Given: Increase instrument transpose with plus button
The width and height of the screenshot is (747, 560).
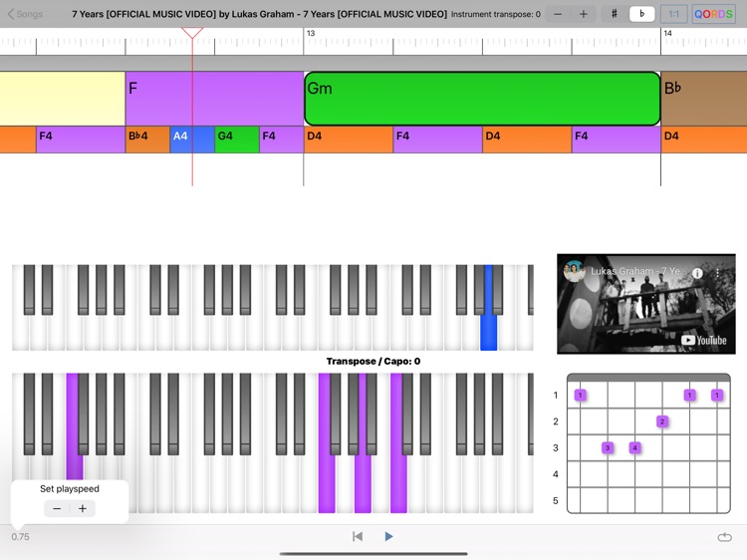Looking at the screenshot, I should coord(583,14).
